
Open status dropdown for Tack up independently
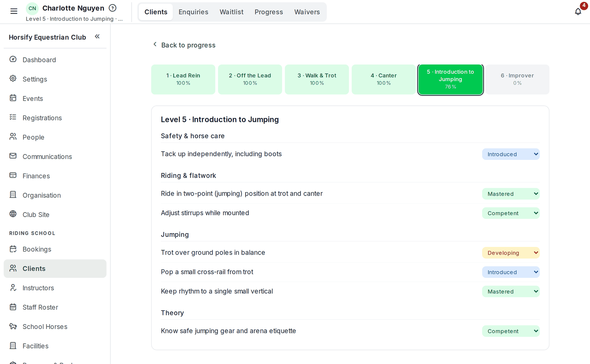(x=511, y=154)
